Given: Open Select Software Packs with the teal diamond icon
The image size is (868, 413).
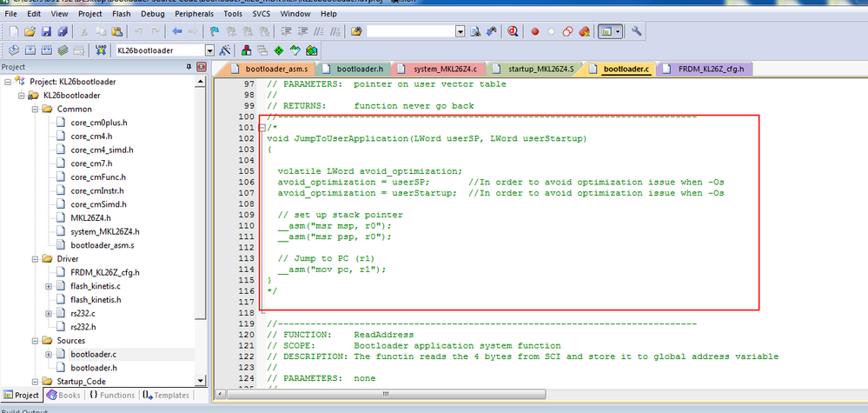Looking at the screenshot, I should [x=295, y=50].
